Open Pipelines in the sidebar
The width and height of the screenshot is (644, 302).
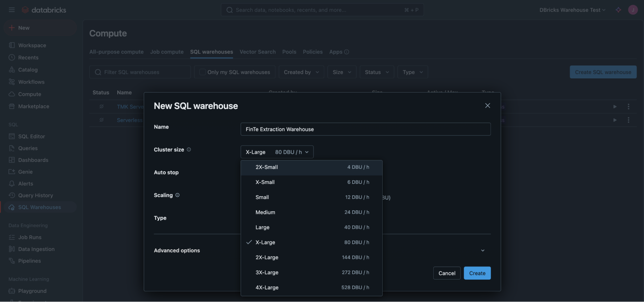[40, 261]
